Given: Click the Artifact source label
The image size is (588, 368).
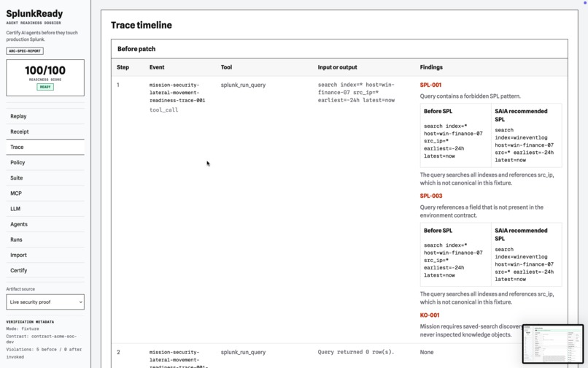Looking at the screenshot, I should (20, 289).
